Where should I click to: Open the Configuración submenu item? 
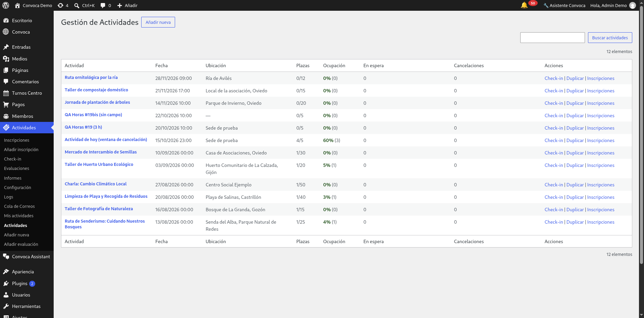point(17,187)
